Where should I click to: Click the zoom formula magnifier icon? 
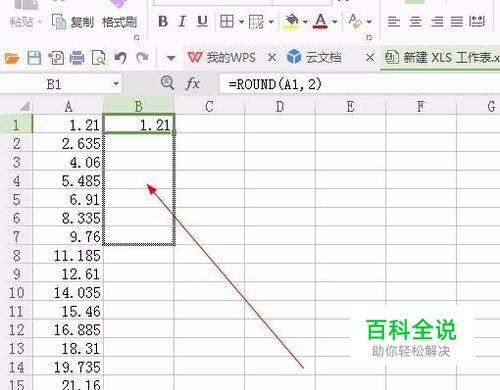(167, 83)
